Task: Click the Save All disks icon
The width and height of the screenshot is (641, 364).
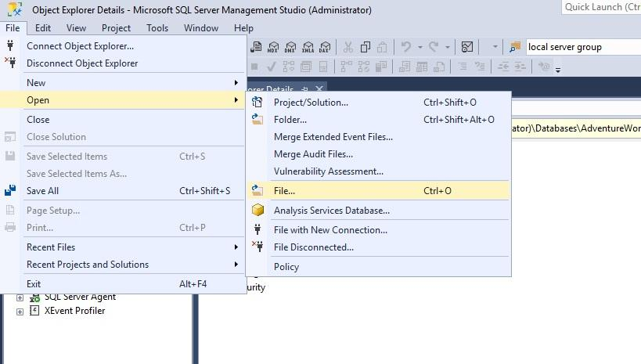Action: tap(10, 190)
